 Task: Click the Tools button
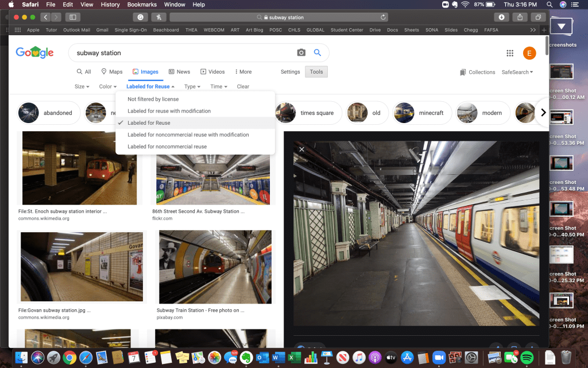(316, 72)
